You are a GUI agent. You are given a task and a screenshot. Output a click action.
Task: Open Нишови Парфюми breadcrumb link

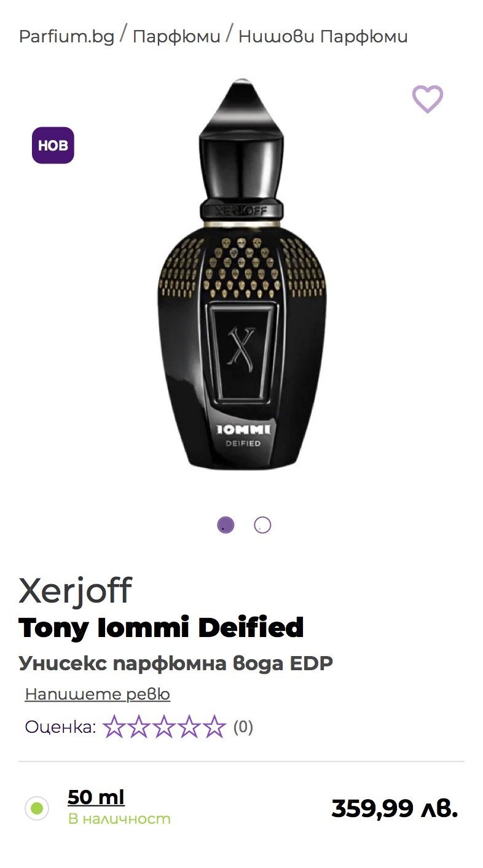(x=323, y=37)
